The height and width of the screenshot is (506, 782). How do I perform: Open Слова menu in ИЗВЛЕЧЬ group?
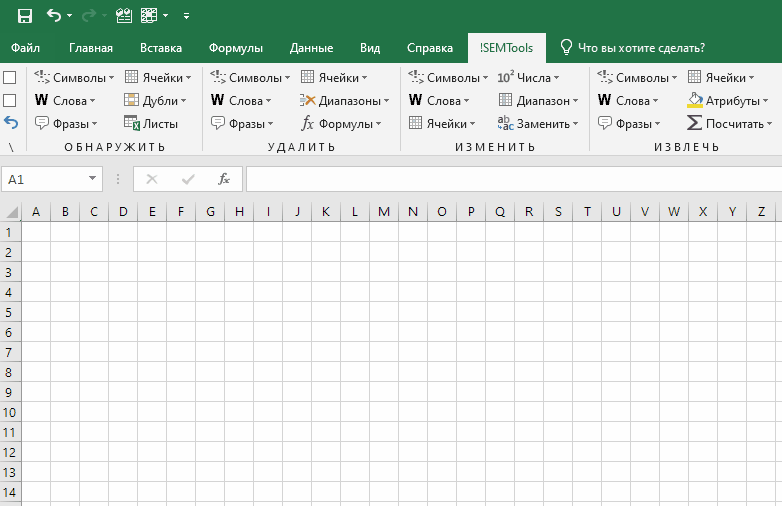628,101
